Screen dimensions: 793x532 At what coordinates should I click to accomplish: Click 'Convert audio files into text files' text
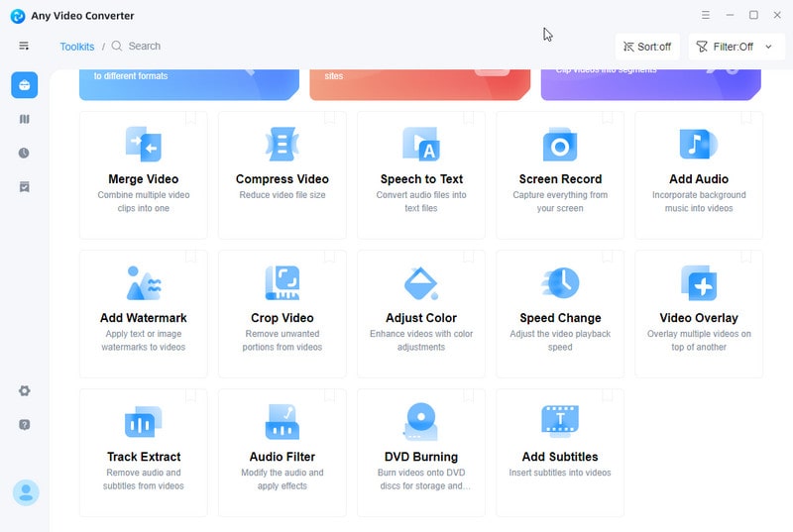coord(420,201)
